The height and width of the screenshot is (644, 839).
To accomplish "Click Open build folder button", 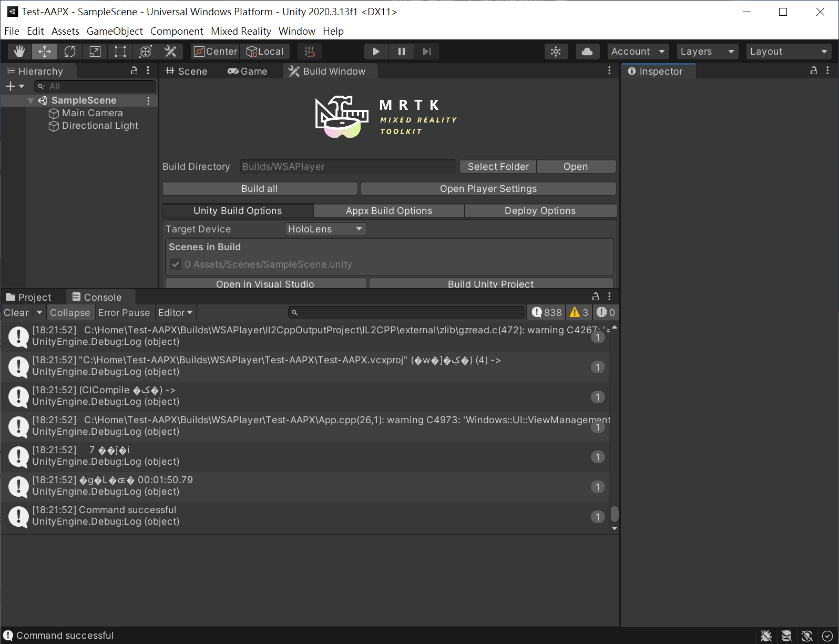I will [x=576, y=167].
